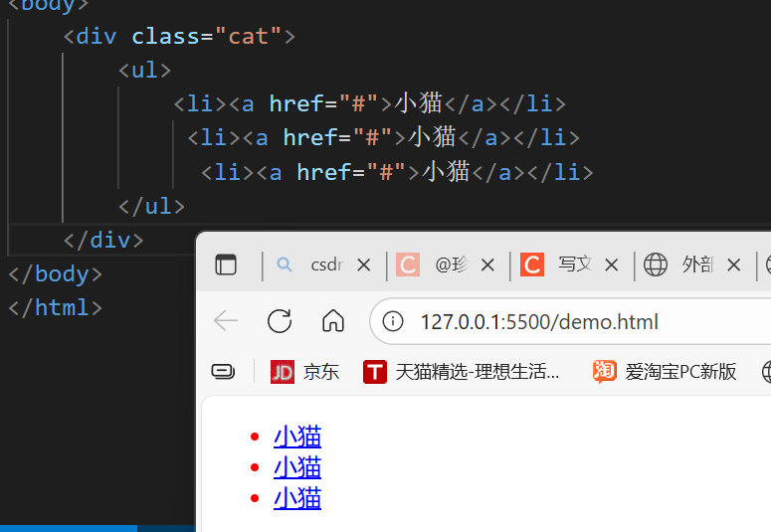This screenshot has height=532, width=771.
Task: Click the orange C icon on 写文 tab
Action: coord(532,265)
